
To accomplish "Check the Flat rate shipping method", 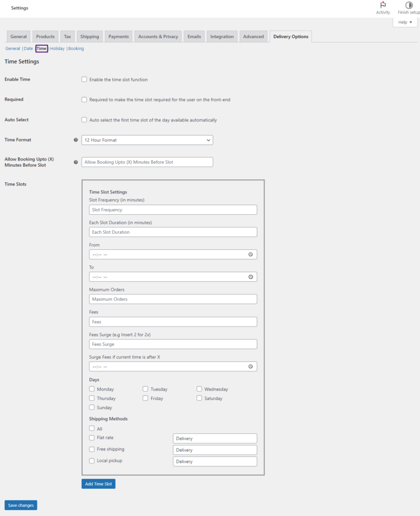I will coord(92,438).
